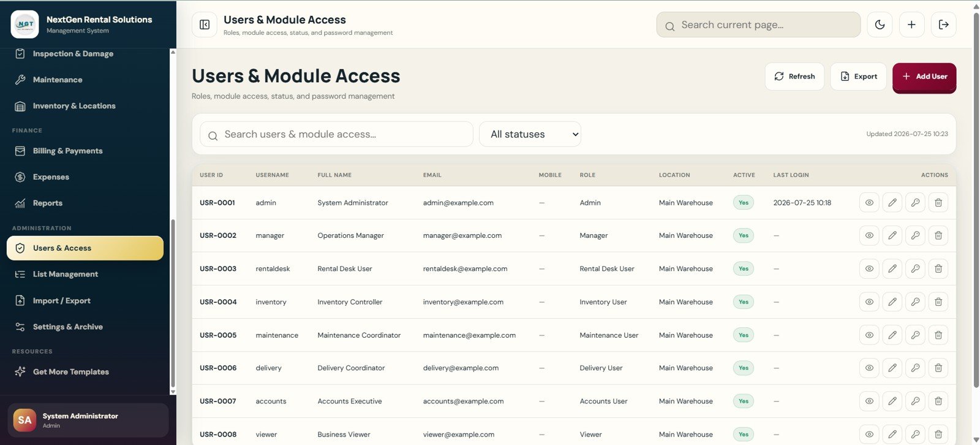Open Import / Export page

tap(85, 300)
